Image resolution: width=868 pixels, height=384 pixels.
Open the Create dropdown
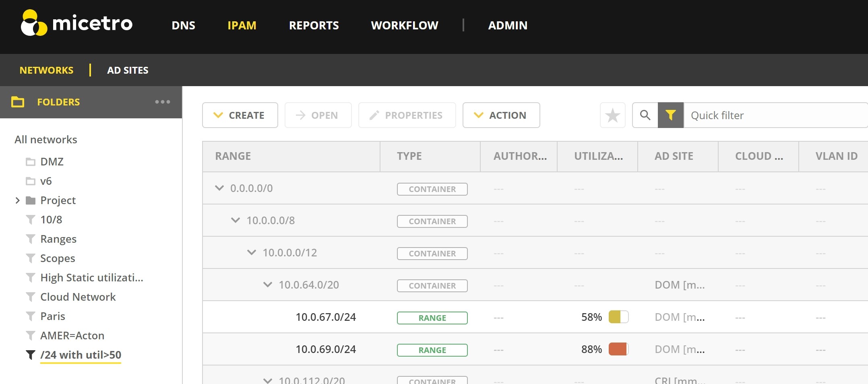coord(240,116)
